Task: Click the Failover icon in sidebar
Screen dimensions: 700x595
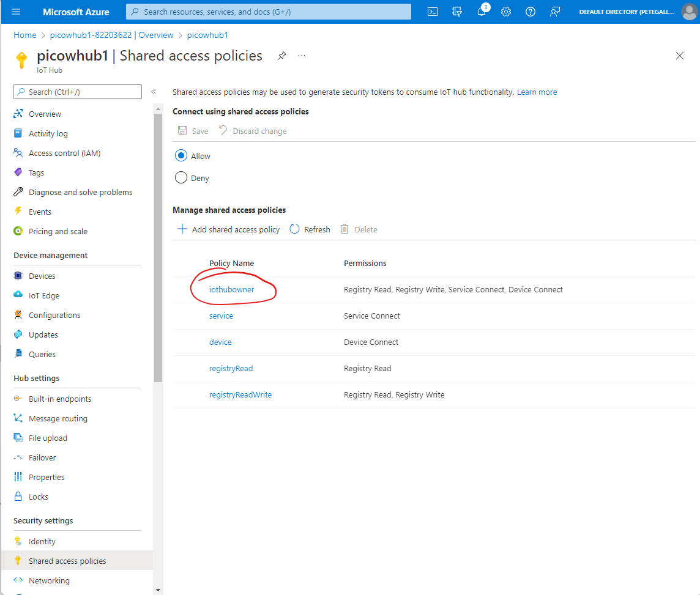Action: [x=18, y=457]
